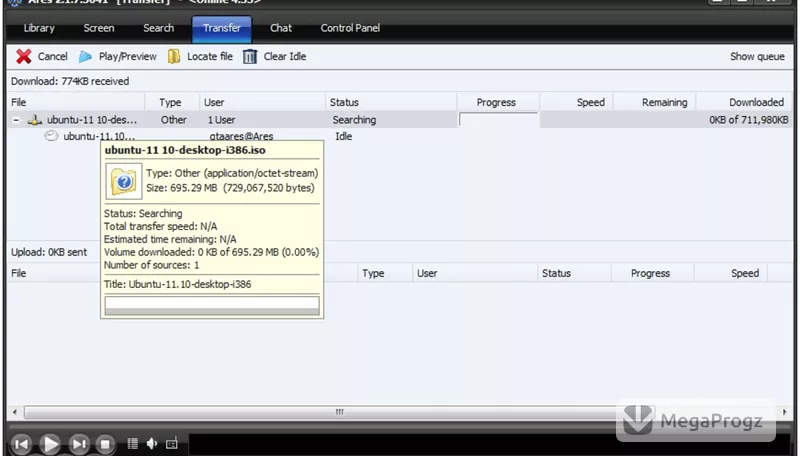The width and height of the screenshot is (800, 456).
Task: Sort downloads by Type column header
Action: coord(172,102)
